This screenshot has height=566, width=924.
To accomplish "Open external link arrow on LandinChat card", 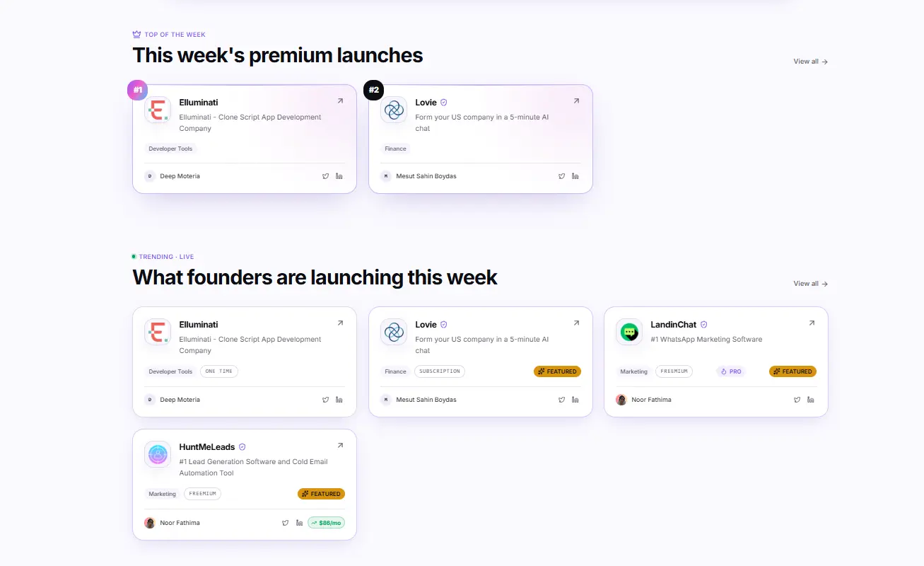I will click(x=812, y=323).
